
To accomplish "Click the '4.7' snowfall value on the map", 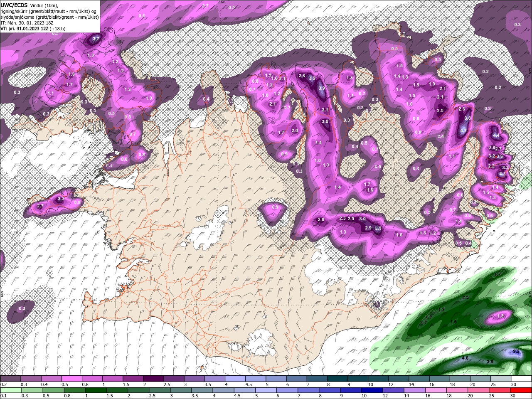I will [x=464, y=130].
